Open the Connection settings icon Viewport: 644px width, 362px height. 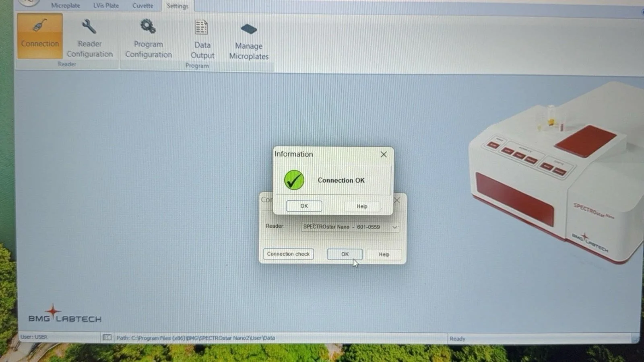[x=40, y=36]
